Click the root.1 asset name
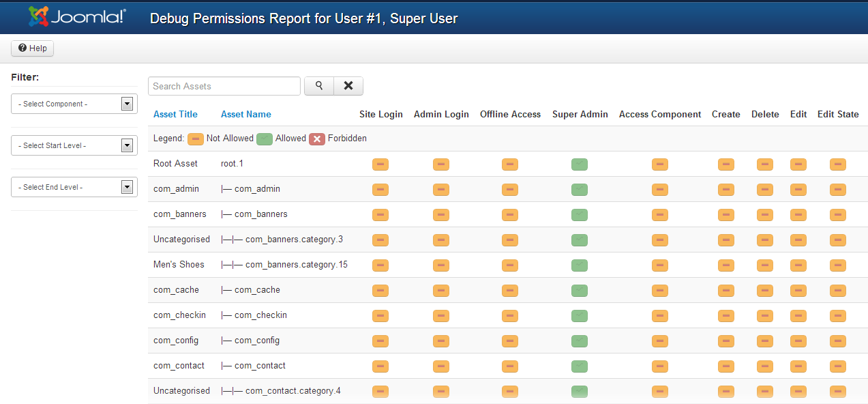This screenshot has height=404, width=868. pos(232,164)
